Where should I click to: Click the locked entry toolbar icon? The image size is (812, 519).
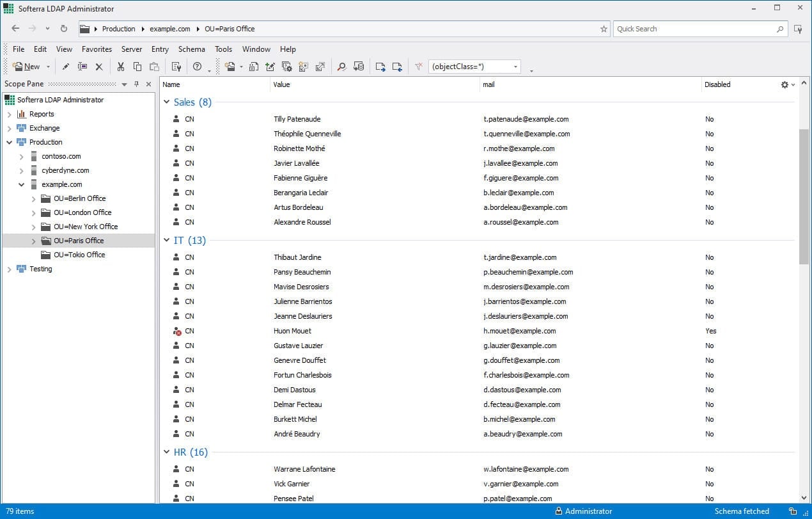coord(253,67)
